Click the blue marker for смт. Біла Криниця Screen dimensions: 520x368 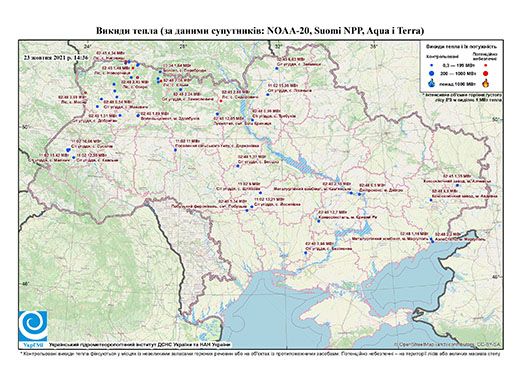click(x=217, y=114)
